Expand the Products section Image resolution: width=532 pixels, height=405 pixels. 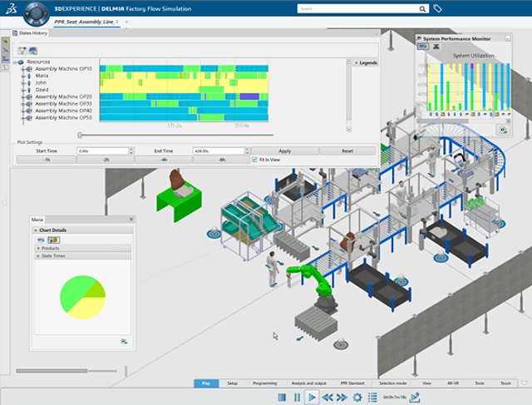37,248
